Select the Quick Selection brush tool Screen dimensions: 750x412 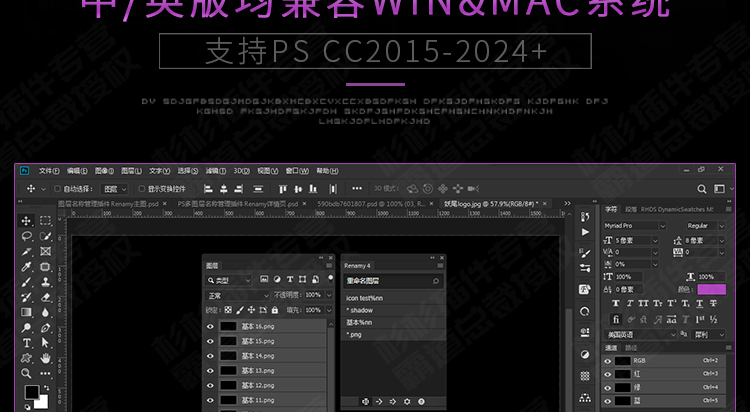coord(45,236)
